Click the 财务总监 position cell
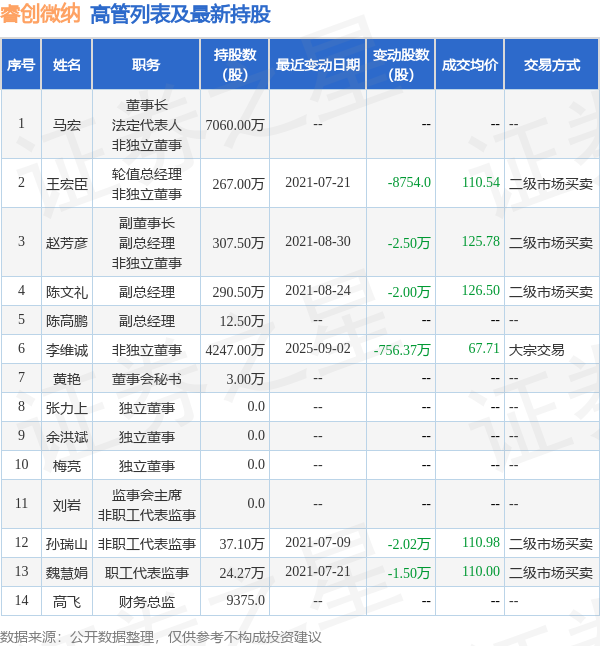This screenshot has width=600, height=646. click(147, 602)
